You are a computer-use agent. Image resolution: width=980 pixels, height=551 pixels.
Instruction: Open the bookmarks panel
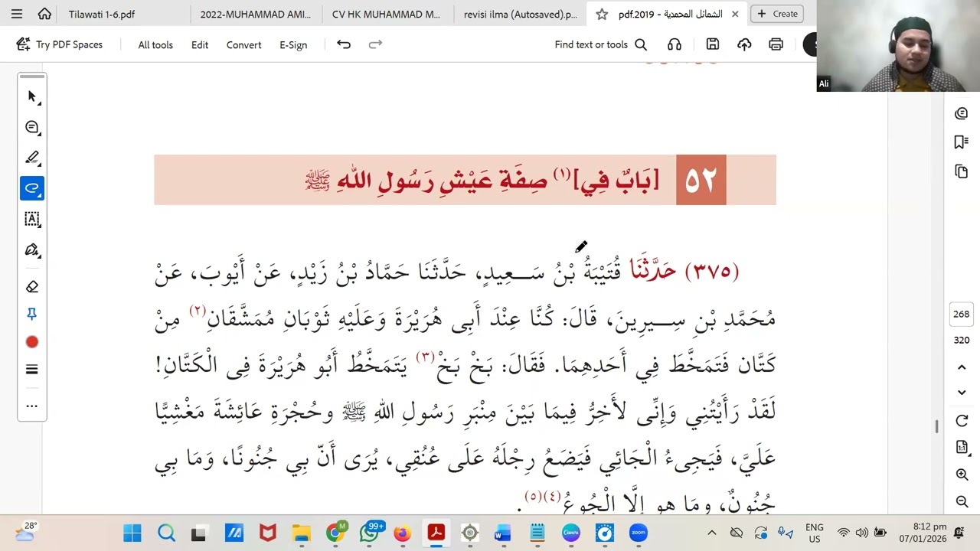962,142
